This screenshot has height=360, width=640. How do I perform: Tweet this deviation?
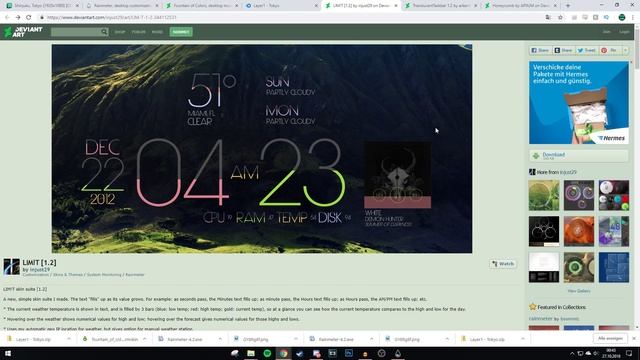click(587, 50)
